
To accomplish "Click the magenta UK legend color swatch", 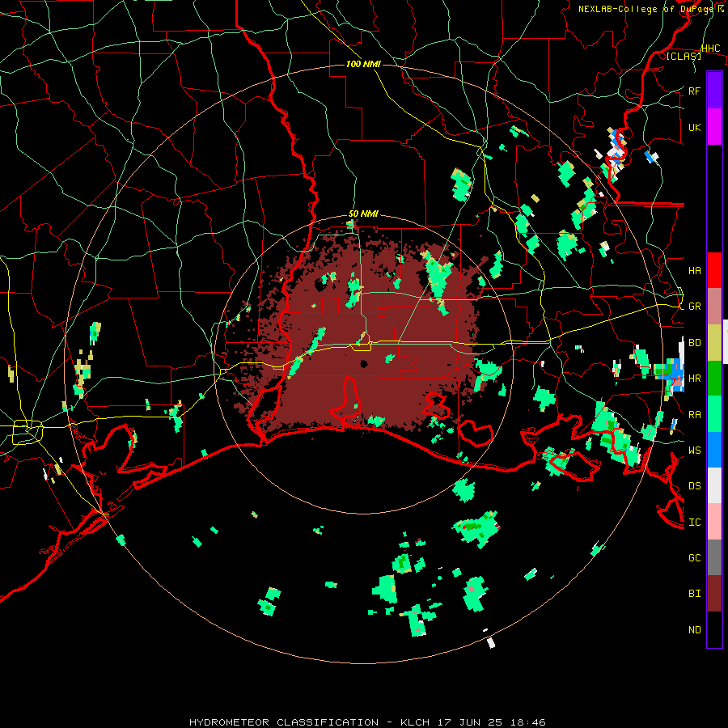I will click(714, 127).
